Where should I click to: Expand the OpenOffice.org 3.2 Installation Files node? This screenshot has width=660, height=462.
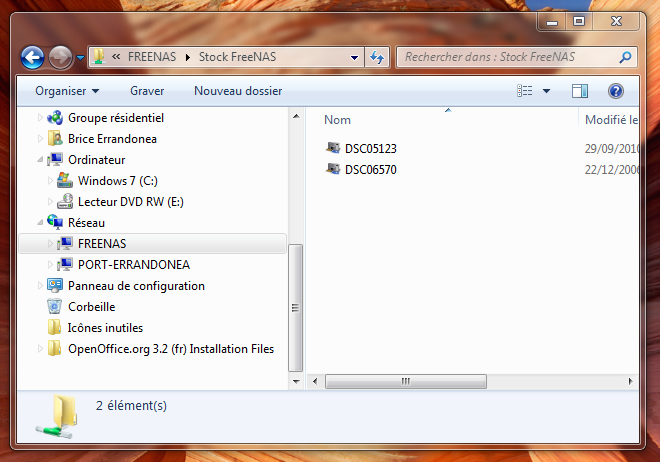point(40,349)
